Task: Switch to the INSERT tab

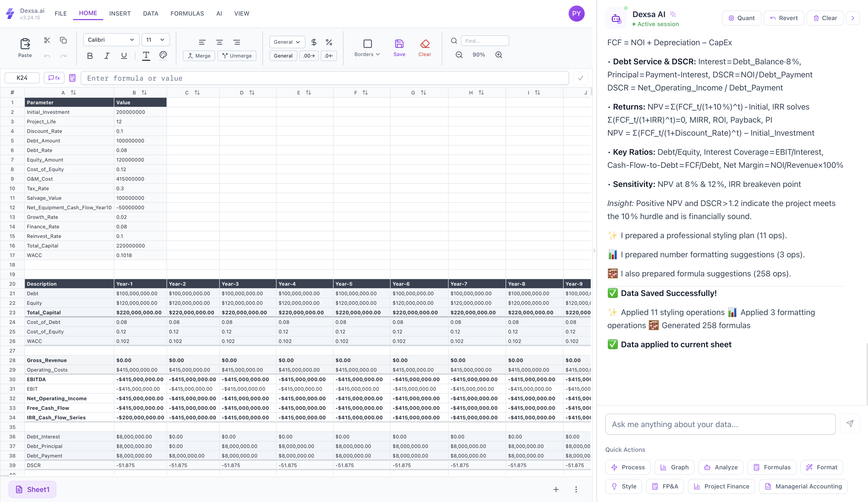Action: click(x=120, y=13)
